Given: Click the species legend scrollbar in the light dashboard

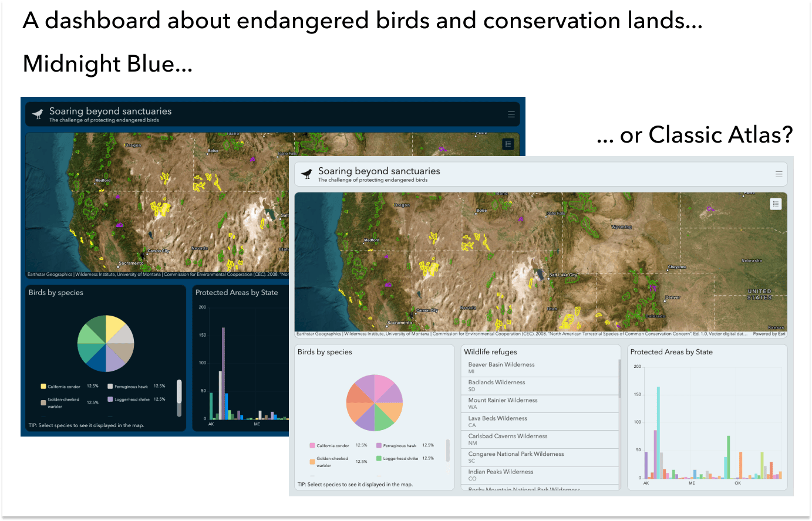Looking at the screenshot, I should coord(448,450).
